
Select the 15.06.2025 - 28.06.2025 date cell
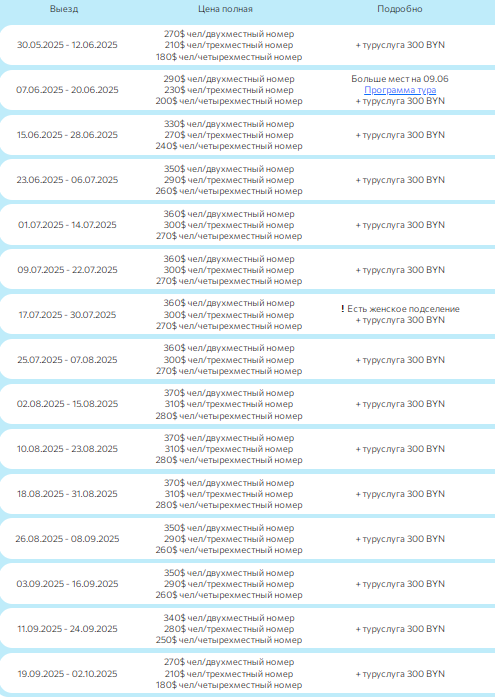[67, 135]
